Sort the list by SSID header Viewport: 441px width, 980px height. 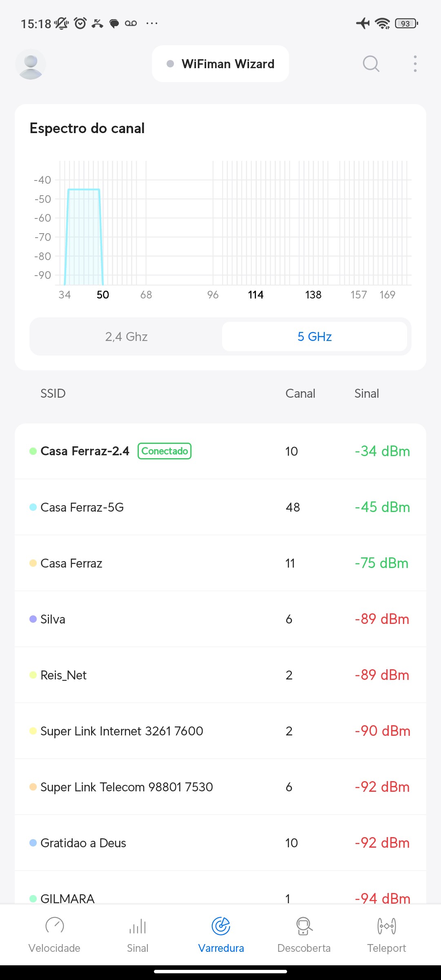click(x=53, y=394)
